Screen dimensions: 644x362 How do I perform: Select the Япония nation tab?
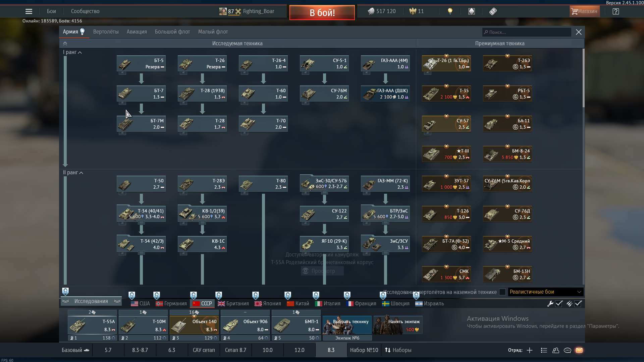[268, 304]
